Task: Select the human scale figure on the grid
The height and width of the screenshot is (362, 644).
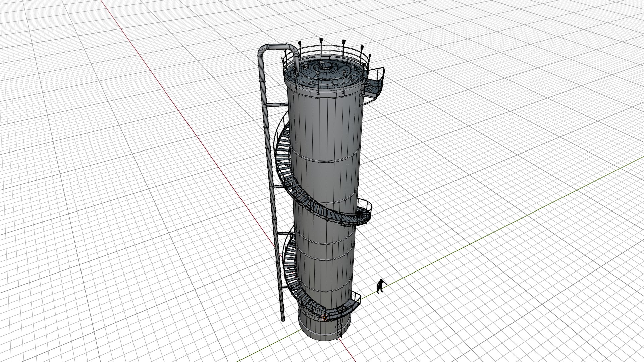Action: 380,286
